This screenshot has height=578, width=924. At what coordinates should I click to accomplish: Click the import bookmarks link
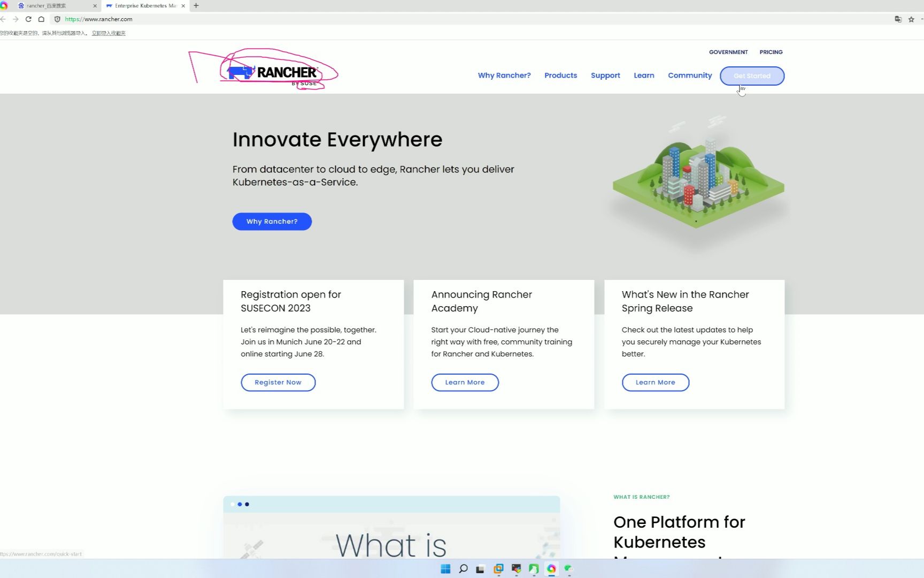click(x=109, y=33)
